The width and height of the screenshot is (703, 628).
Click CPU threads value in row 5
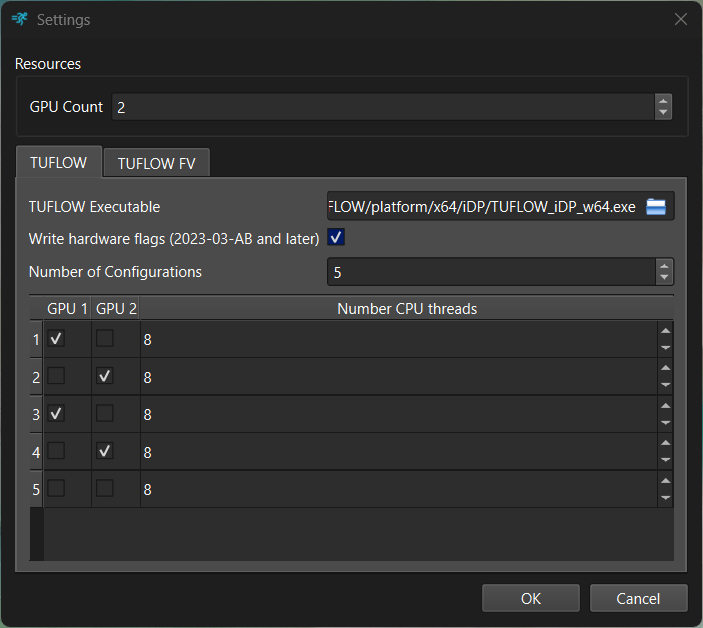(x=399, y=489)
